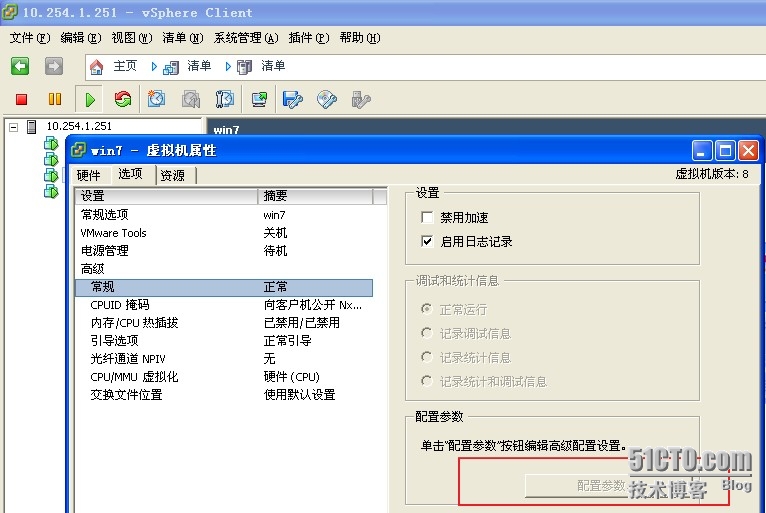This screenshot has height=513, width=766.
Task: Click the floppy drive connect icon
Action: coord(293,100)
